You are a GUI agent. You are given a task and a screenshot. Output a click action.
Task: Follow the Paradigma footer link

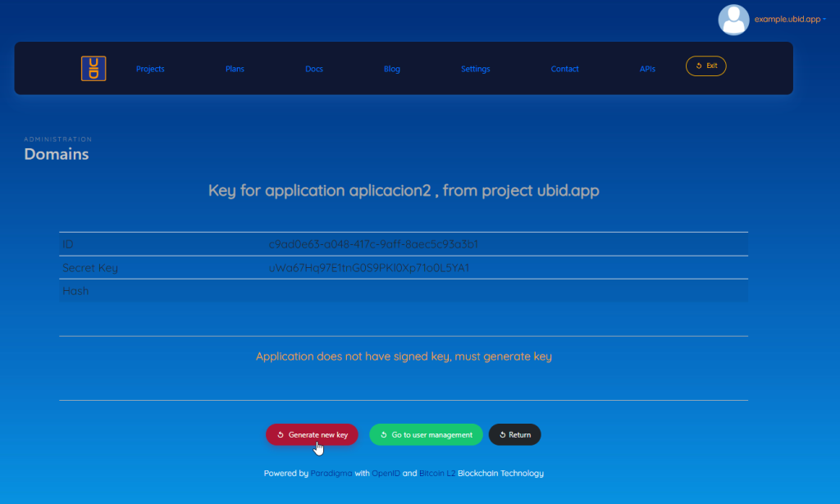[x=331, y=474]
